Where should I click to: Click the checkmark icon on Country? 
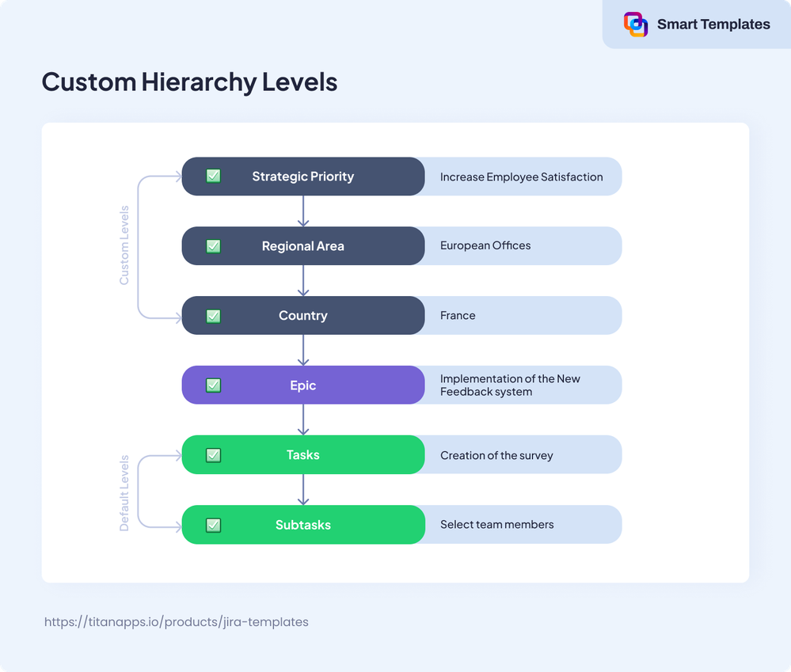tap(213, 316)
